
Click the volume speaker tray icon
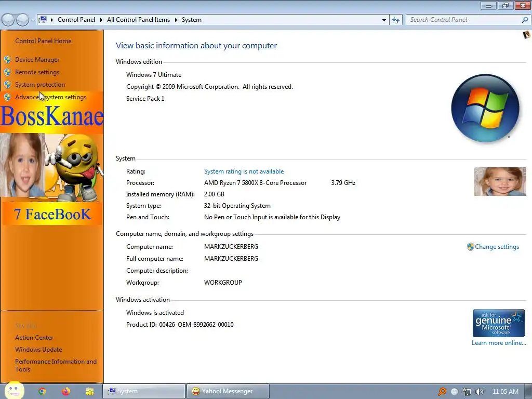tap(480, 392)
